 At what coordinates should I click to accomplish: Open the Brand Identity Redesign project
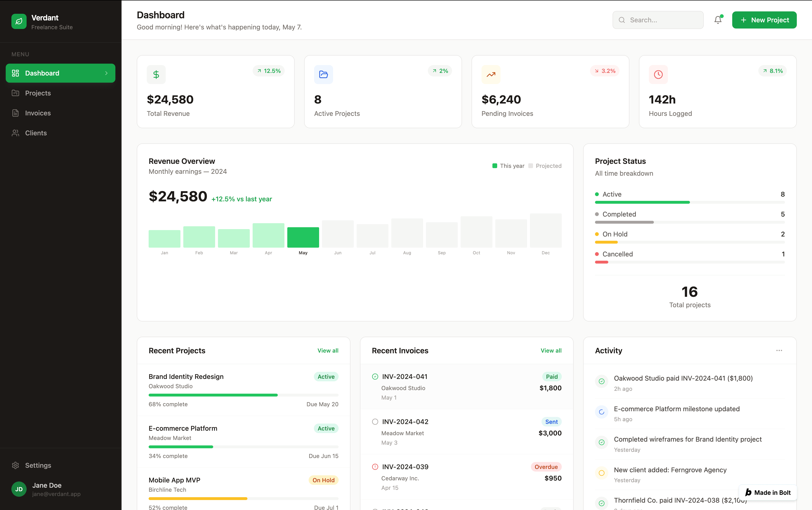point(243,390)
